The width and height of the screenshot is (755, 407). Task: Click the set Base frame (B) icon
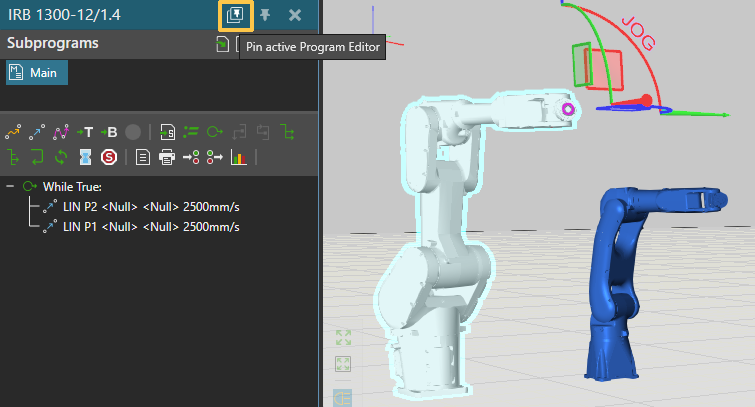click(x=109, y=132)
